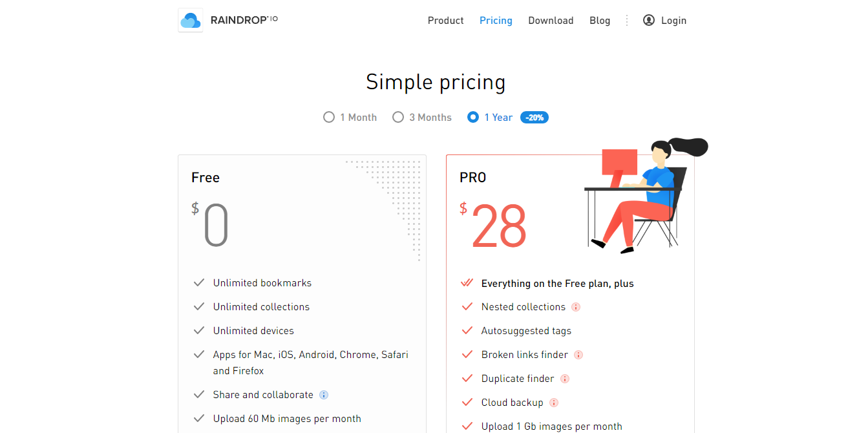Select the 1 Month billing option
The width and height of the screenshot is (868, 433).
coord(329,118)
